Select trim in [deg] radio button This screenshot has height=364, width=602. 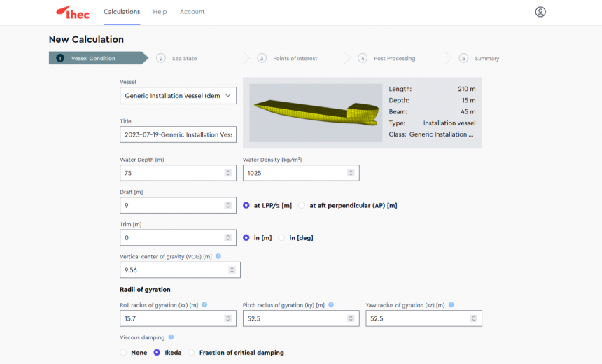coord(282,237)
